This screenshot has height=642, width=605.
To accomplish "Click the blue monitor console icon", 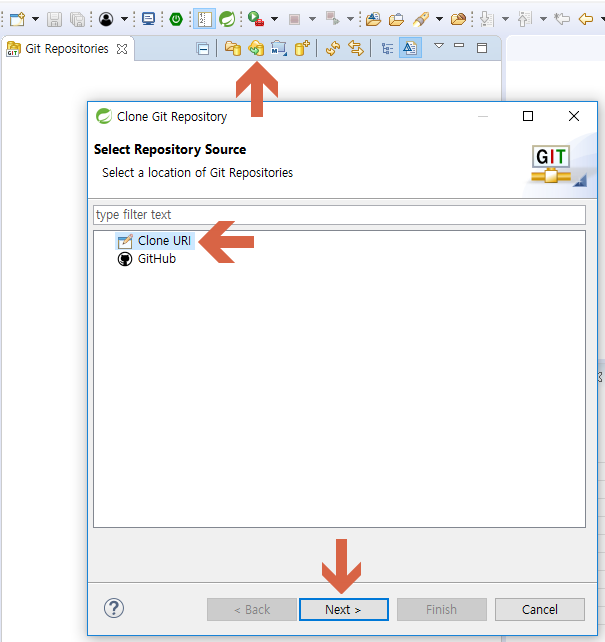I will pos(148,19).
